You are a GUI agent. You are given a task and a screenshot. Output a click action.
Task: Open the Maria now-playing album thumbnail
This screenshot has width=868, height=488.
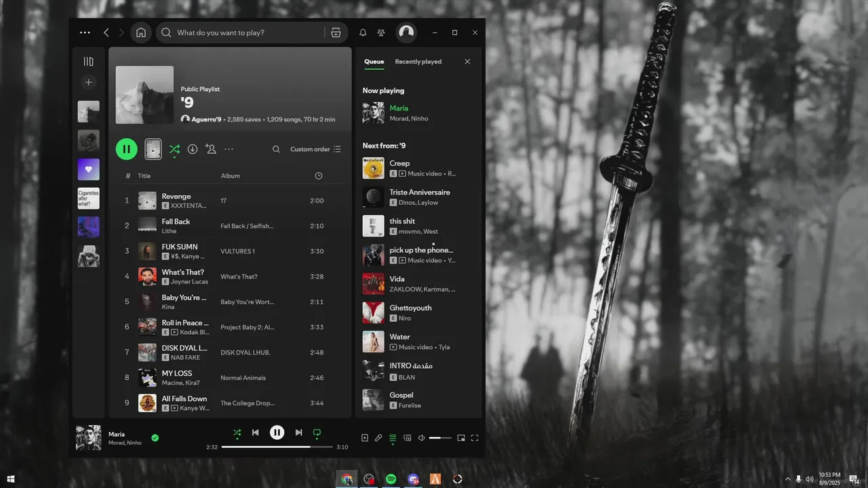tap(89, 438)
